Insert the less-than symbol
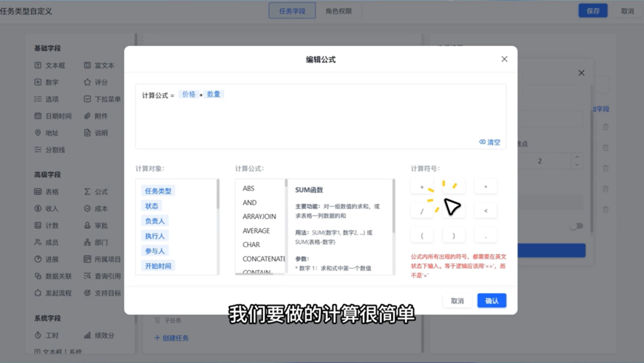Image resolution: width=644 pixels, height=363 pixels. 485,211
